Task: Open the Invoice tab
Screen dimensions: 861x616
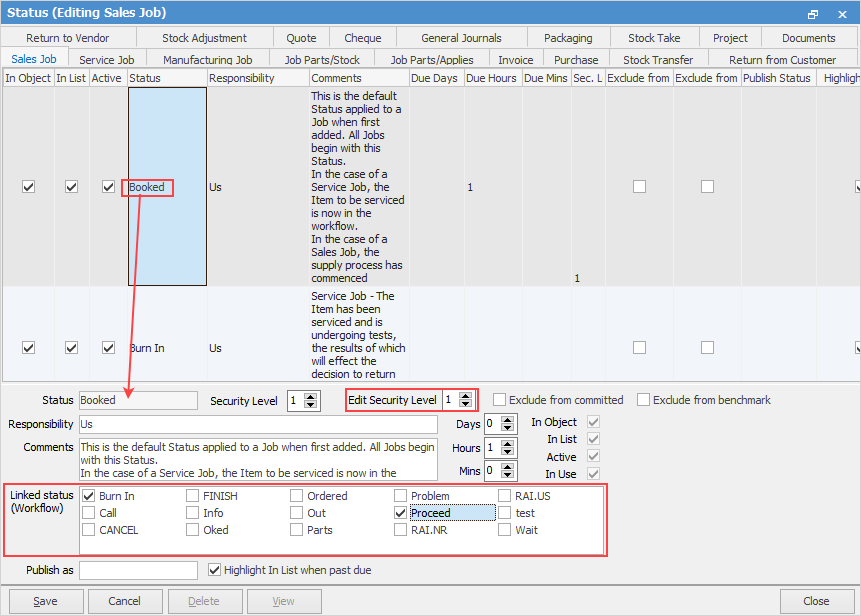Action: click(x=516, y=60)
